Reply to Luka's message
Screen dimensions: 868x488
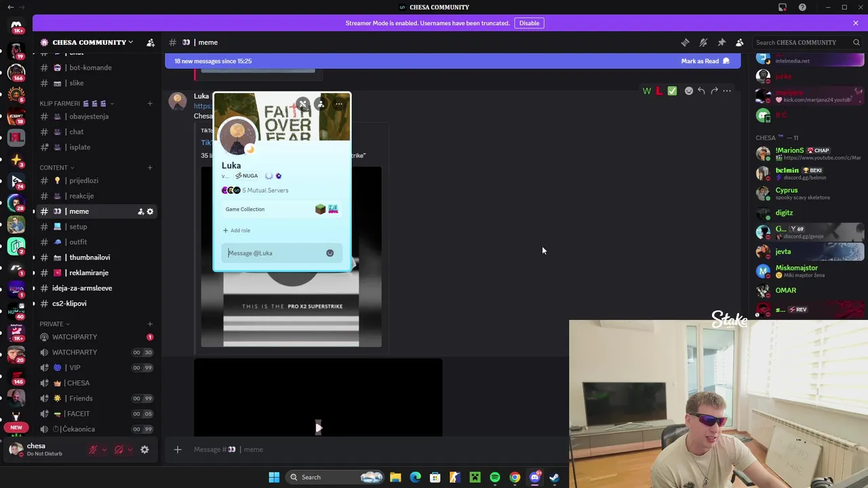701,91
